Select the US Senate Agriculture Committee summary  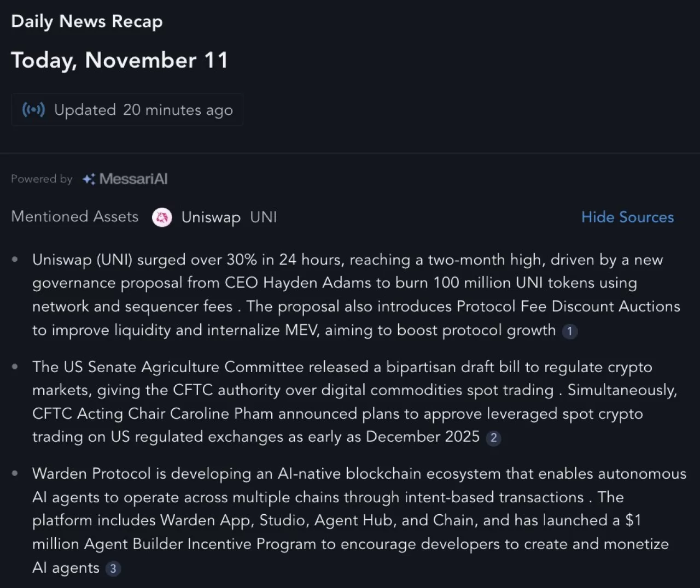coord(350,402)
